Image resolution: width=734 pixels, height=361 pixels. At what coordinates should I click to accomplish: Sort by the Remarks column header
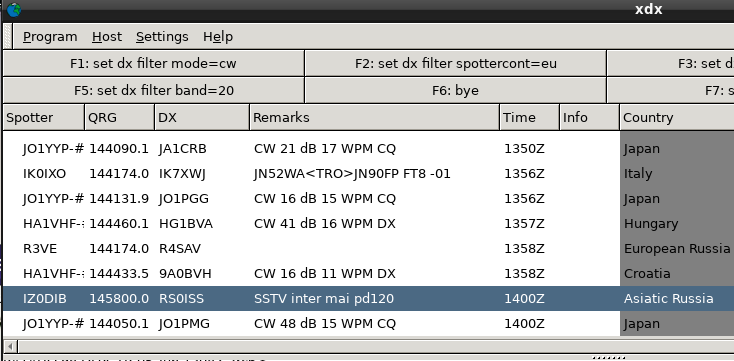point(374,118)
